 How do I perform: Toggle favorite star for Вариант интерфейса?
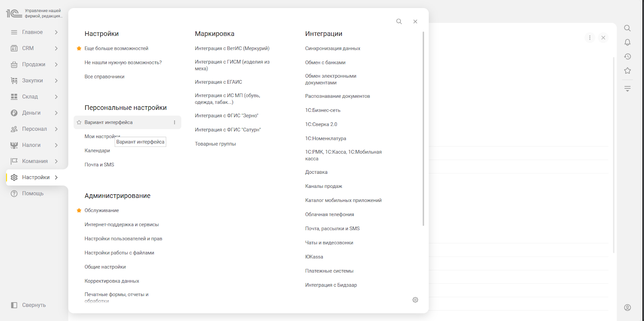(79, 123)
